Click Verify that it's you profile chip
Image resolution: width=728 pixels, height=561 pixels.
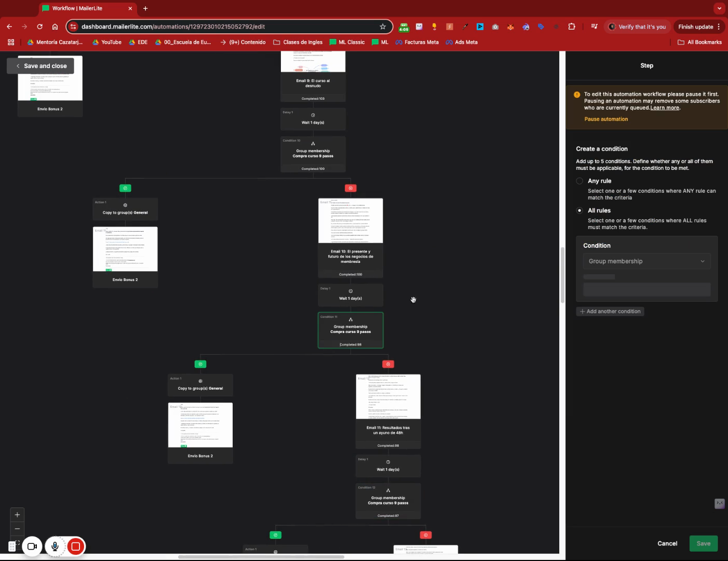(x=637, y=26)
